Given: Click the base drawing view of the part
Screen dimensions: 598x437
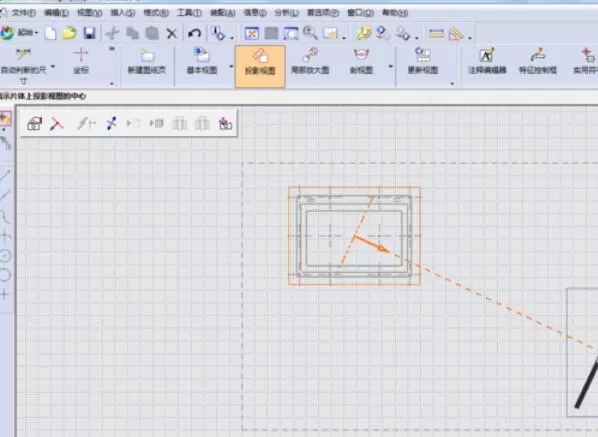Looking at the screenshot, I should point(354,236).
